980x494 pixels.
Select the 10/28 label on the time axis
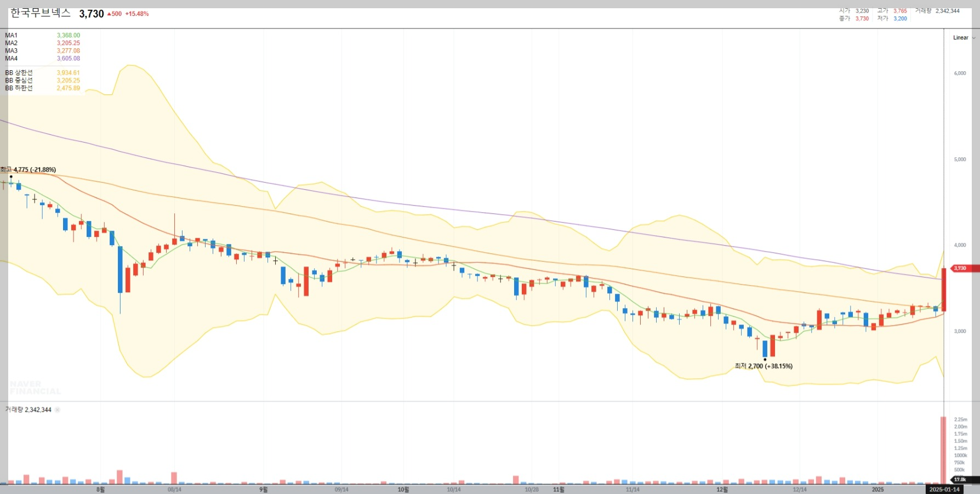(532, 489)
